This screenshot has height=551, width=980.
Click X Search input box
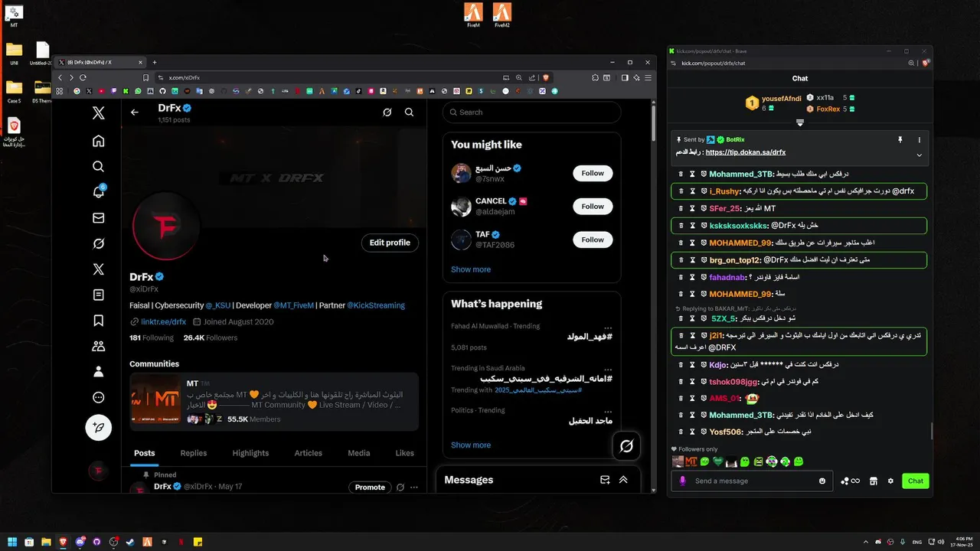tap(531, 112)
